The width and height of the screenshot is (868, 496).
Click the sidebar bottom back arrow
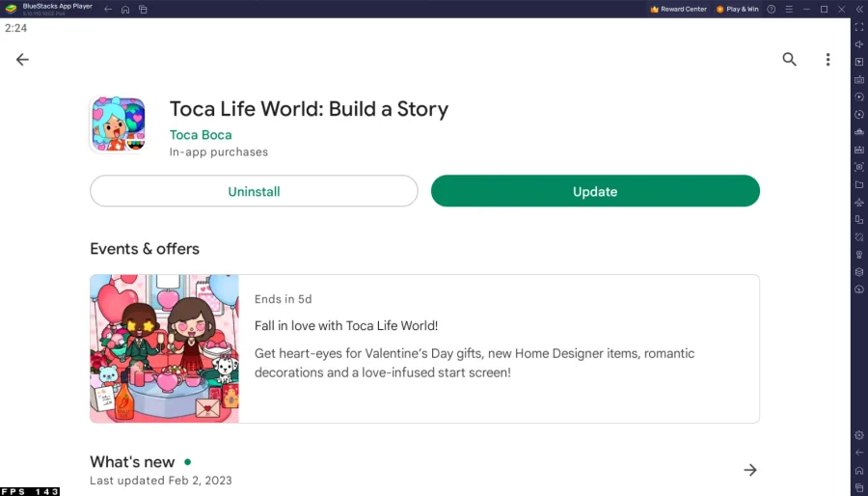pyautogui.click(x=859, y=453)
